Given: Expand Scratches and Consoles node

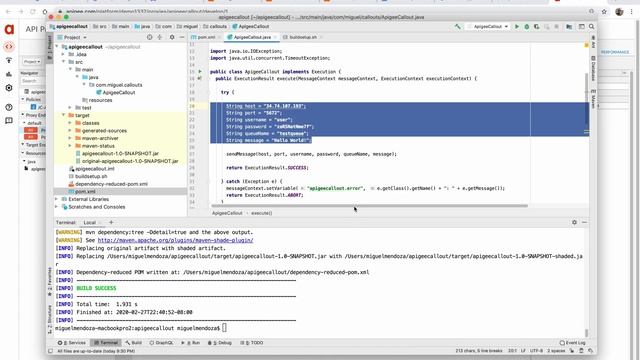Looking at the screenshot, I should (57, 207).
